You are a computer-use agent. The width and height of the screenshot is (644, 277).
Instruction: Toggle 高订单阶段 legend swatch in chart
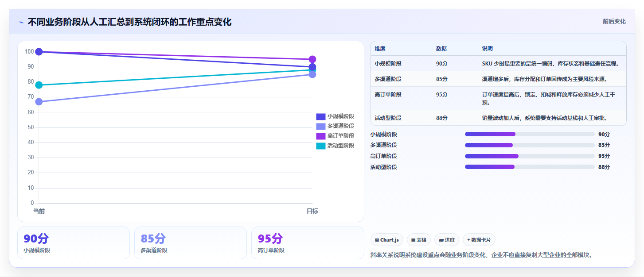[x=321, y=136]
